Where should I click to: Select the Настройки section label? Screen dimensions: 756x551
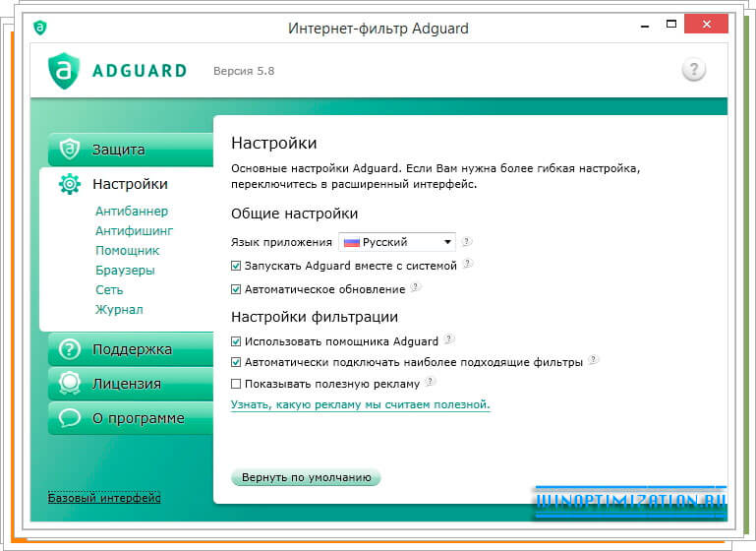[x=130, y=184]
